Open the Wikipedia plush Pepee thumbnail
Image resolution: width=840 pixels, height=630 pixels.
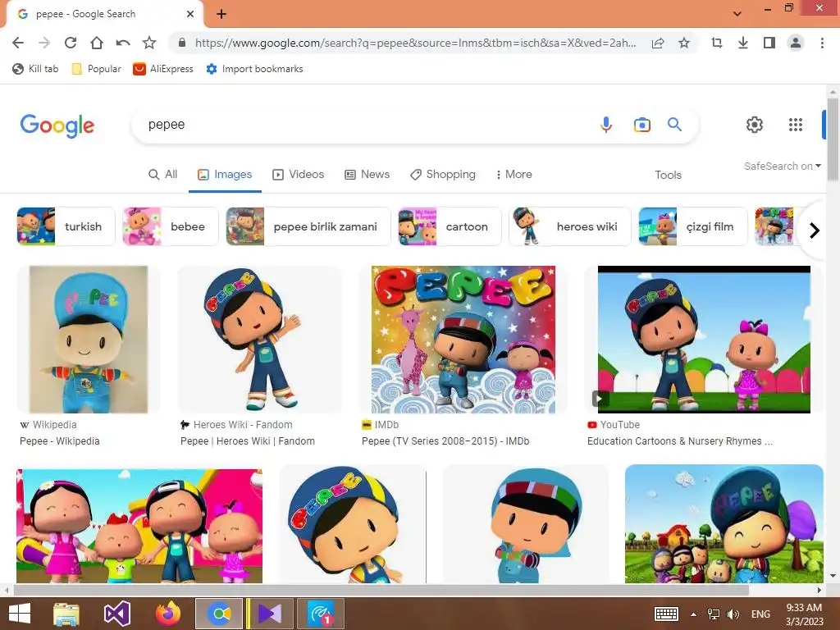coord(89,340)
